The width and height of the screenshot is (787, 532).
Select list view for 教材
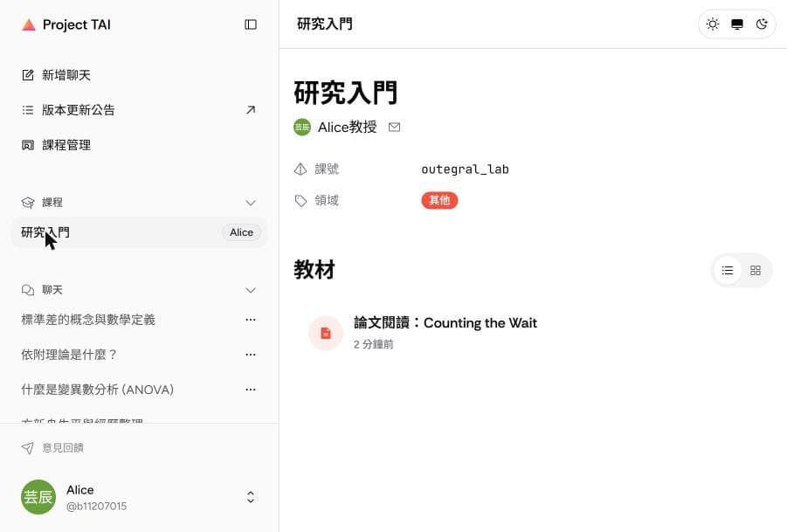point(728,271)
